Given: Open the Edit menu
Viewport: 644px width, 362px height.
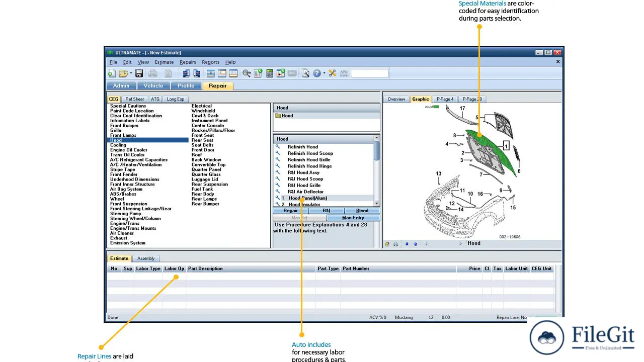Looking at the screenshot, I should click(x=127, y=62).
